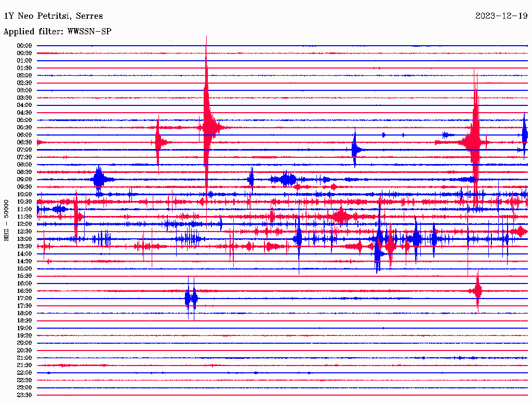Click the 13:00 time label

point(24,239)
